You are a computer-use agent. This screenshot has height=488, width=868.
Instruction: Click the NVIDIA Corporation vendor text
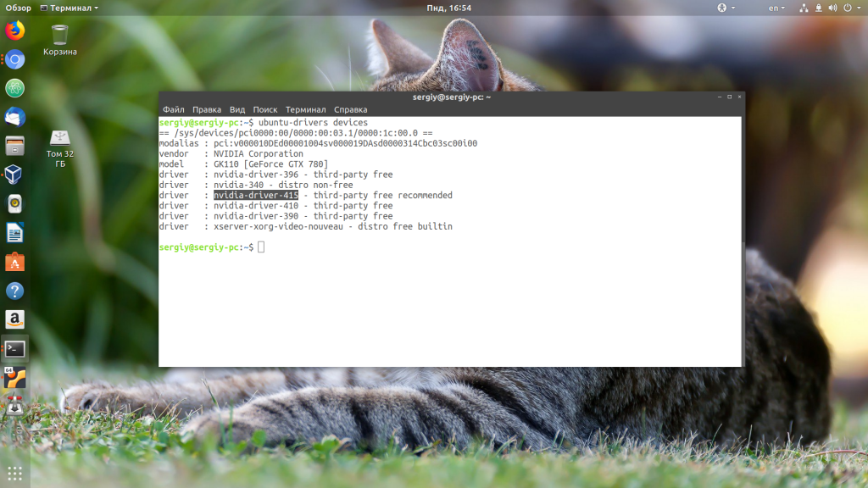coord(259,154)
